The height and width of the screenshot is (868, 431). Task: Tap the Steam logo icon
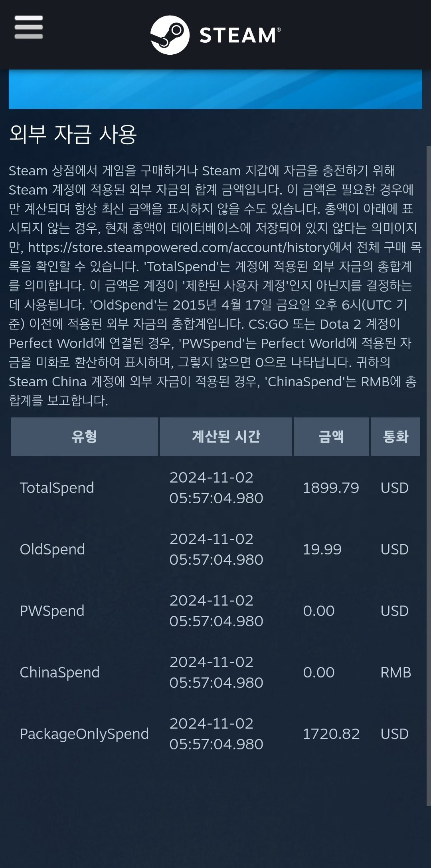pos(170,35)
